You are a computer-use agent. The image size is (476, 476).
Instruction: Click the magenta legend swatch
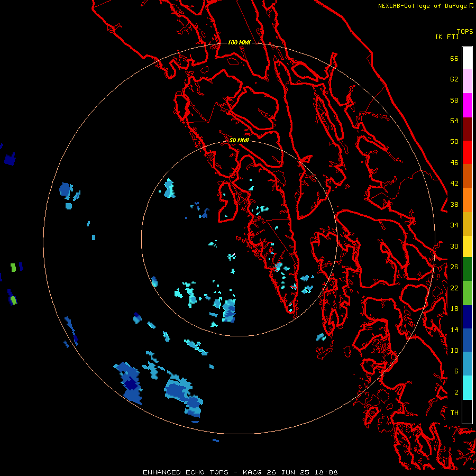pyautogui.click(x=467, y=105)
